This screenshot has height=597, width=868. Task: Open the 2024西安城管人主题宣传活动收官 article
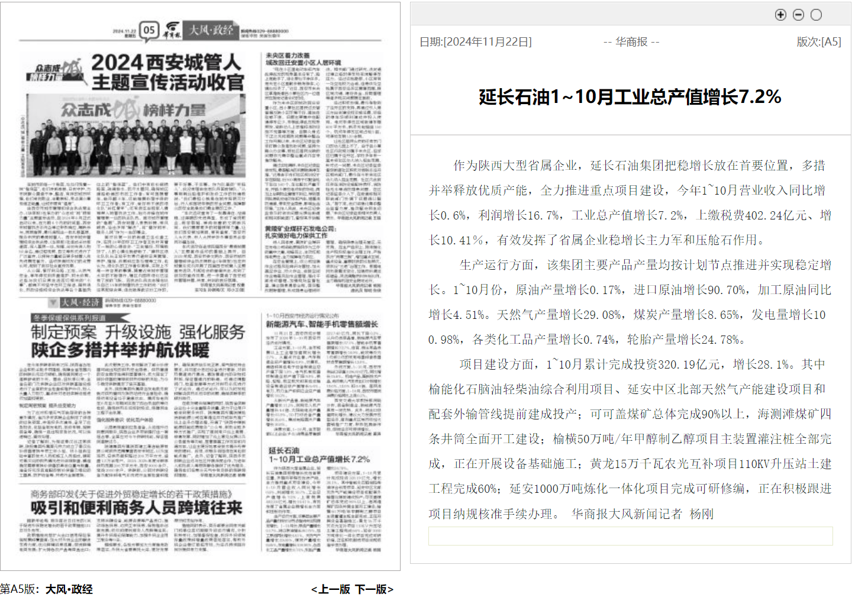coord(168,72)
